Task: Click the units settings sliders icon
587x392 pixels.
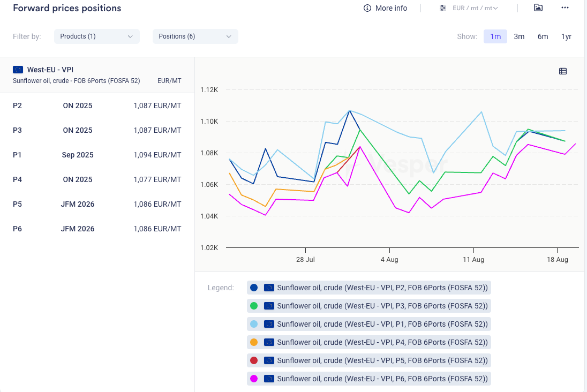Action: [443, 8]
